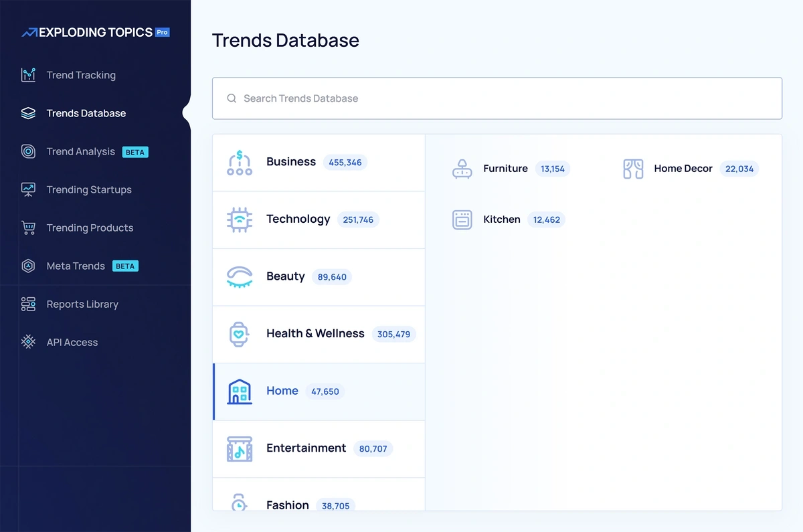Open the Health & Wellness category

319,334
